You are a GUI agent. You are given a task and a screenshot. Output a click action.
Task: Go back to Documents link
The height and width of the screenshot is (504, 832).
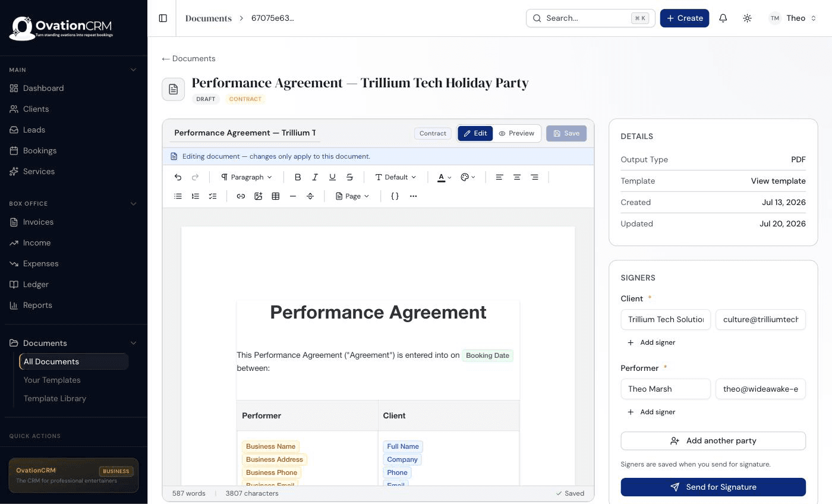[188, 59]
